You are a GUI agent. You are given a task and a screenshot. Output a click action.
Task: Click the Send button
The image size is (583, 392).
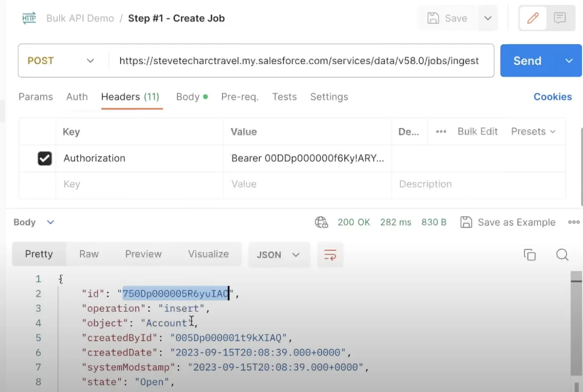pyautogui.click(x=527, y=61)
